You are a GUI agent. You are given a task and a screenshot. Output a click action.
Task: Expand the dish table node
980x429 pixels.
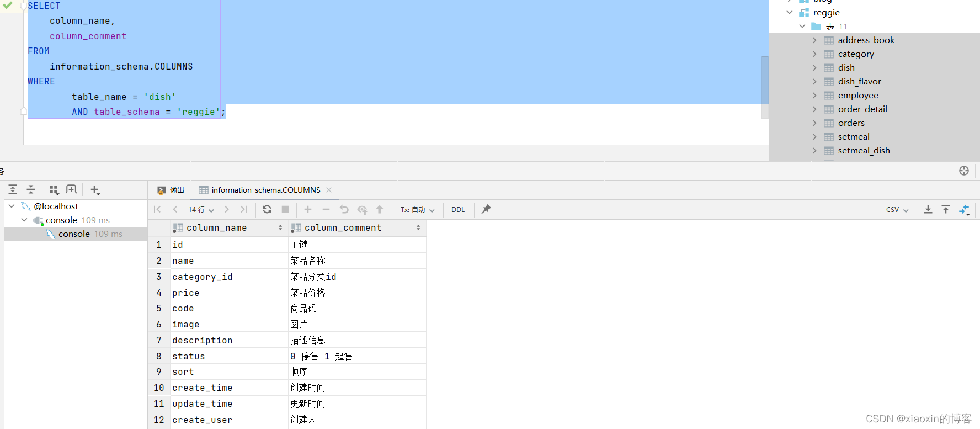(x=814, y=67)
